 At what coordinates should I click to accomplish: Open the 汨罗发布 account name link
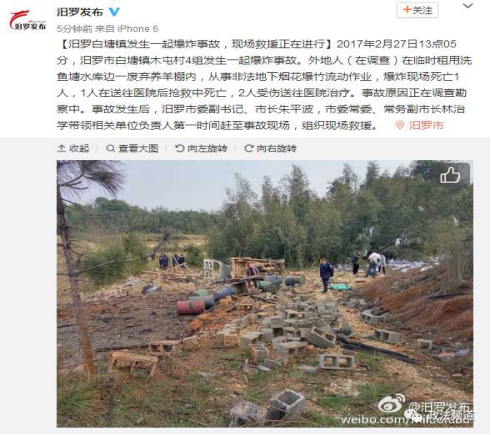tap(80, 12)
